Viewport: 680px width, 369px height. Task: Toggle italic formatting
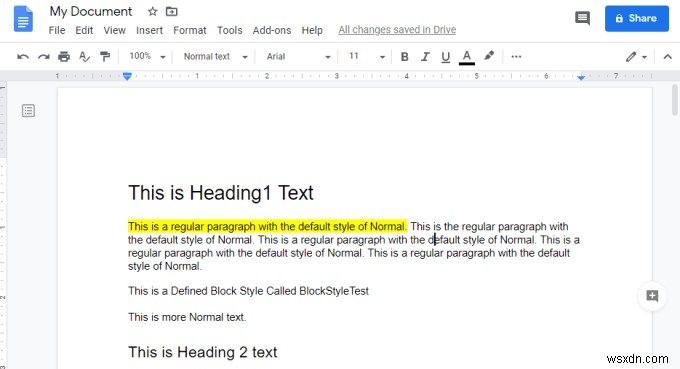(x=425, y=56)
